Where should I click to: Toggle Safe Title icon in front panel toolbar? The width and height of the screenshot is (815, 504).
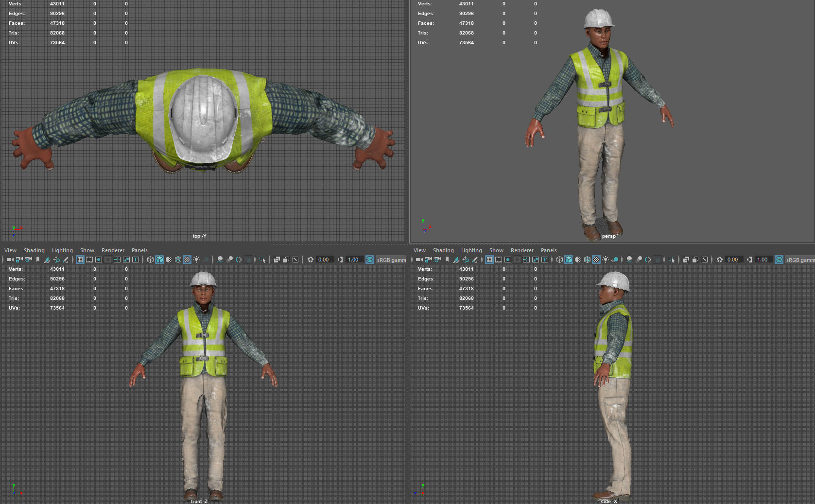136,260
